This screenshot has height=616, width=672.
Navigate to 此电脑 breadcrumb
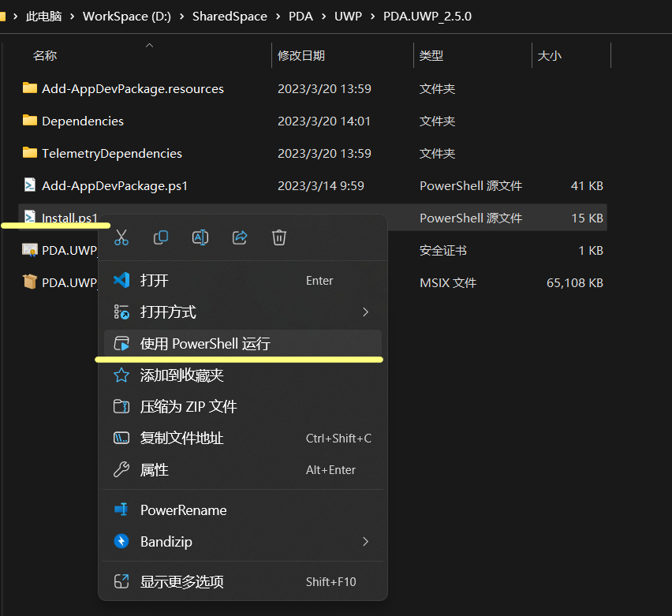(x=43, y=17)
